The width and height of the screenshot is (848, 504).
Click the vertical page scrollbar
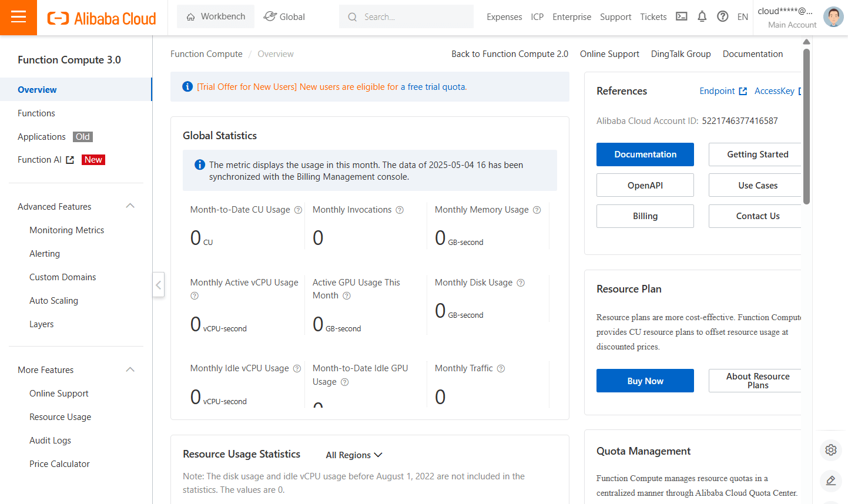point(806,126)
